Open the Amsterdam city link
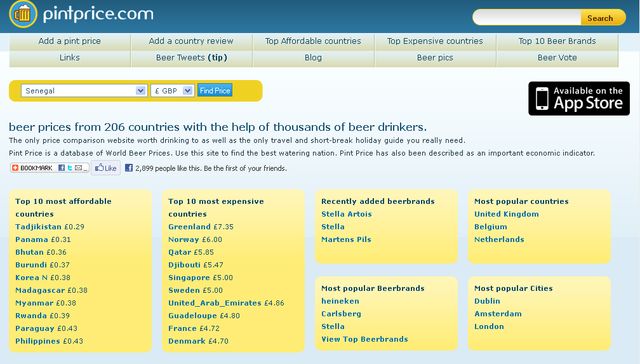Image resolution: width=640 pixels, height=364 pixels. click(x=498, y=314)
